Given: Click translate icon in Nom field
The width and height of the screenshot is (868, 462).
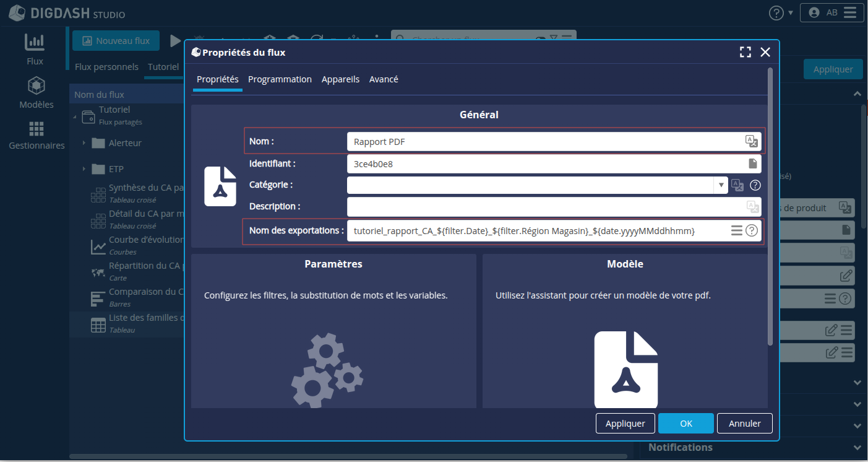Looking at the screenshot, I should (751, 142).
